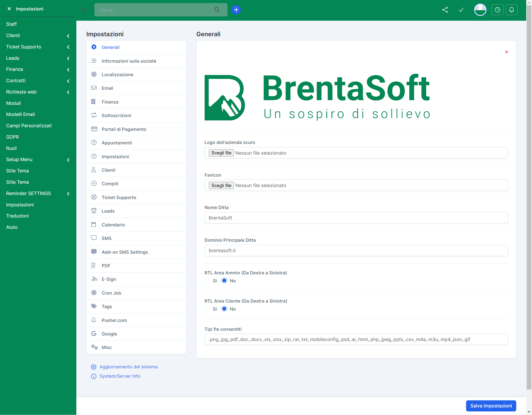Click the Nome Ditta input field
Image resolution: width=532 pixels, height=415 pixels.
[x=356, y=218]
